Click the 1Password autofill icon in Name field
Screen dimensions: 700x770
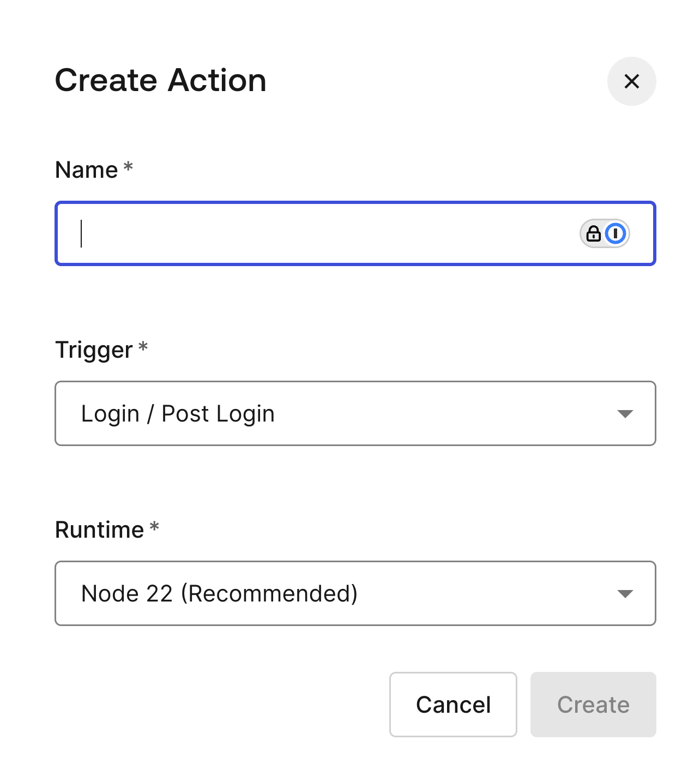[x=605, y=233]
